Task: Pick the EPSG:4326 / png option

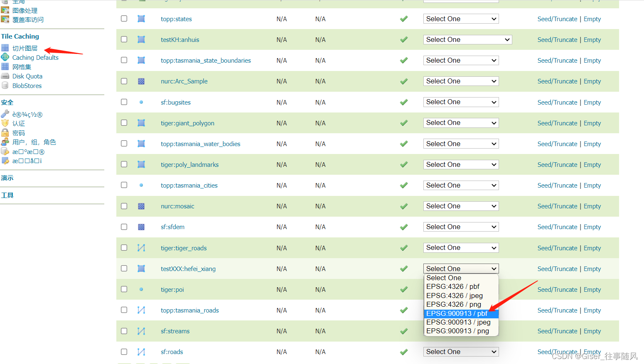Action: 453,304
